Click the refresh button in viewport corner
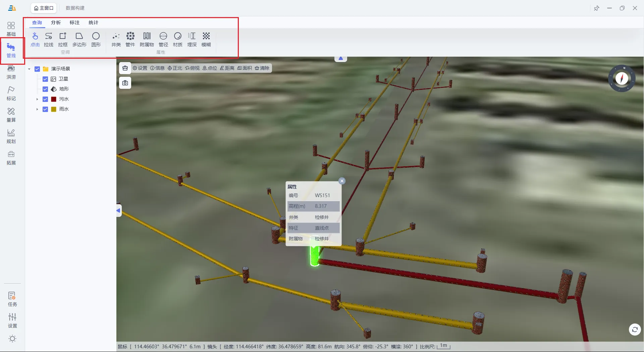 pos(635,330)
